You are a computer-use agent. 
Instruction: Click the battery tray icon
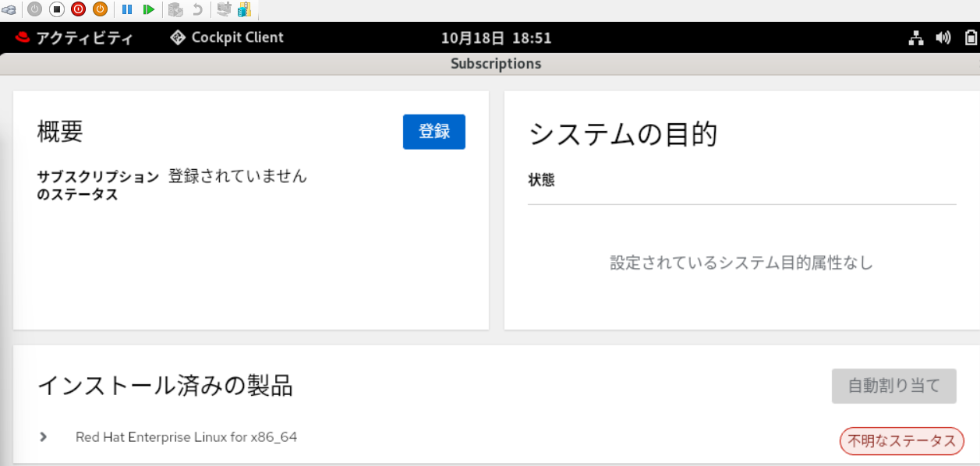[x=971, y=37]
